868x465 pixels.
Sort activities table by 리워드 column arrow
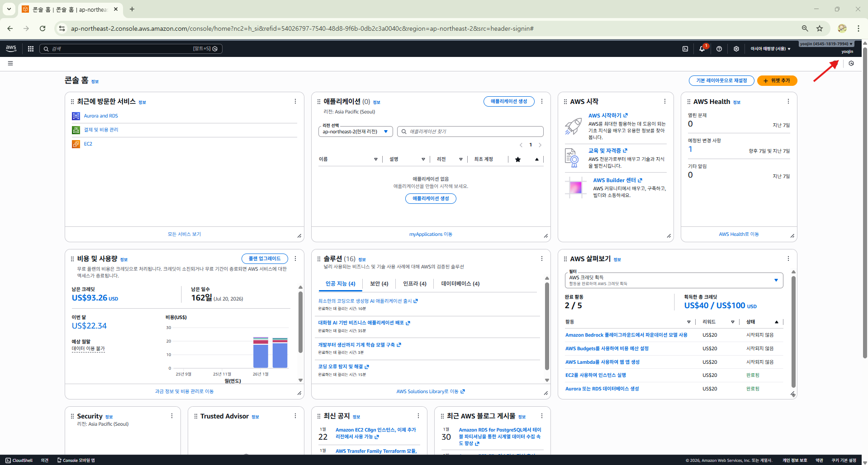point(733,322)
